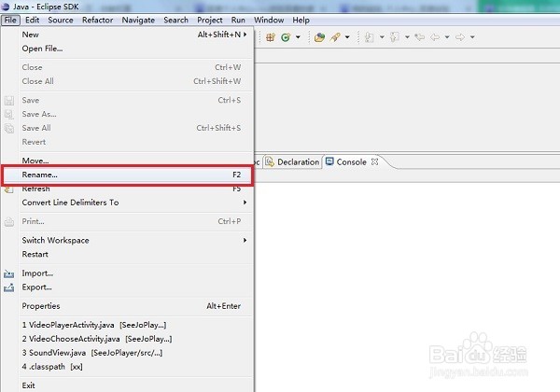This screenshot has height=392, width=560.
Task: Open the Search menu
Action: [x=175, y=20]
